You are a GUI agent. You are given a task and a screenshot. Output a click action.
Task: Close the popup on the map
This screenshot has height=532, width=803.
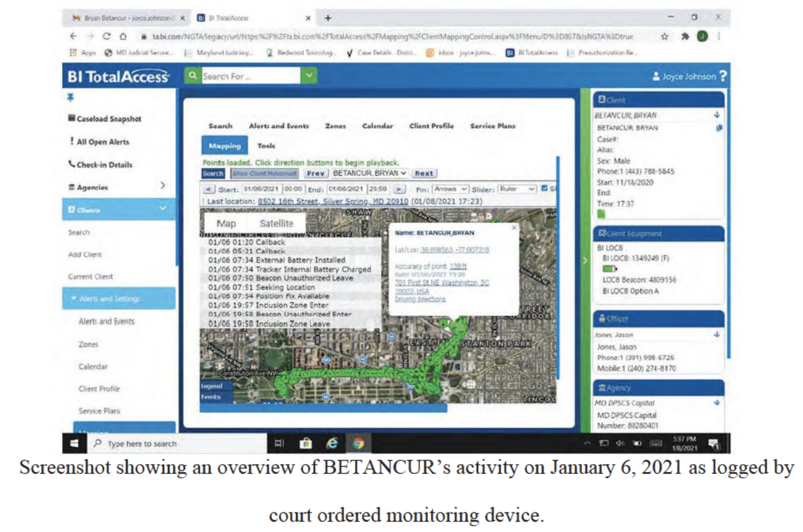[x=513, y=227]
